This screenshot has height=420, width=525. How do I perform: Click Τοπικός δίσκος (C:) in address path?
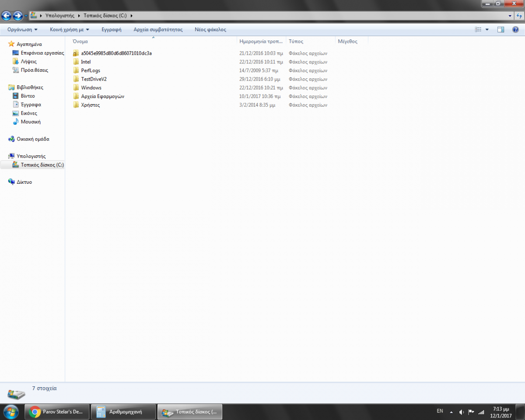click(105, 16)
